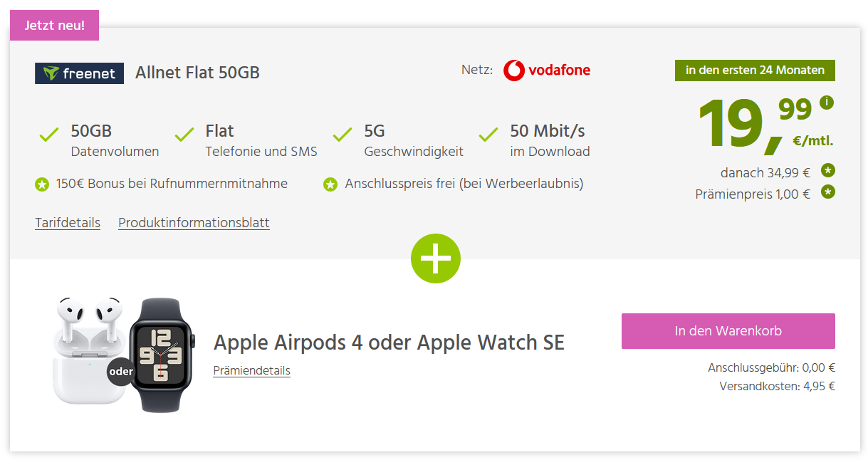868x465 pixels.
Task: Click the Apple Watch SE image
Action: tap(160, 354)
